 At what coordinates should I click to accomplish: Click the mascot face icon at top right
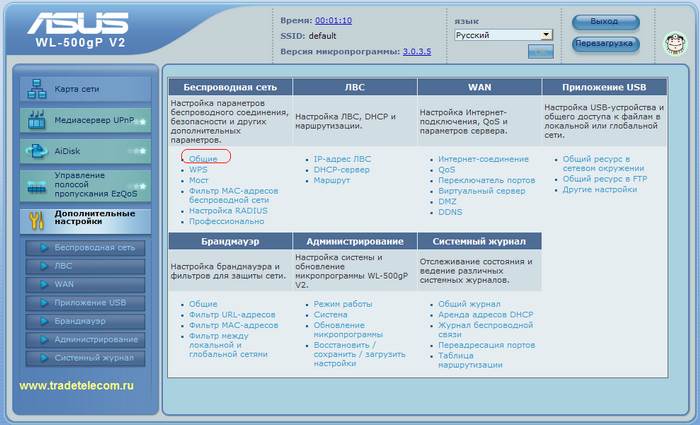pyautogui.click(x=675, y=44)
